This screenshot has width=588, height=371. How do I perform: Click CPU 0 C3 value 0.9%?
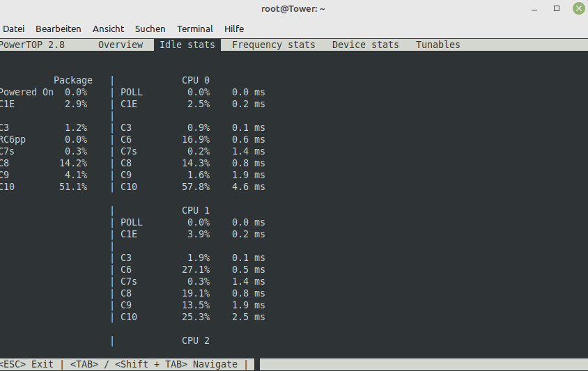199,127
